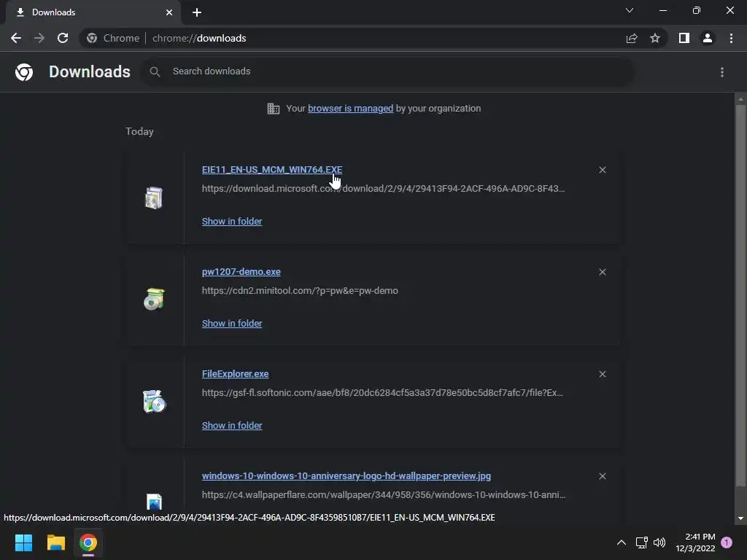Open File Explorer from taskbar

[x=55, y=542]
